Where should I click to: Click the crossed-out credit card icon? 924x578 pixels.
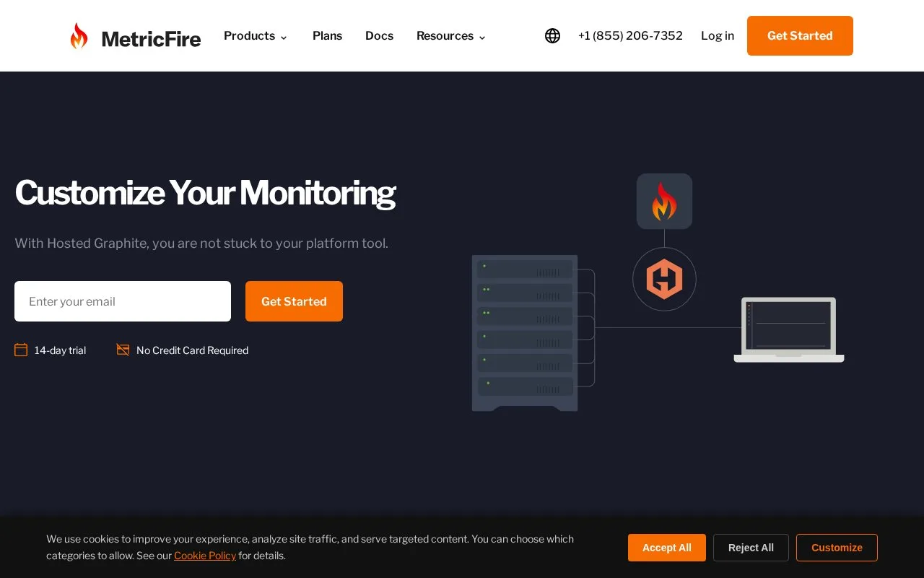[x=123, y=350]
